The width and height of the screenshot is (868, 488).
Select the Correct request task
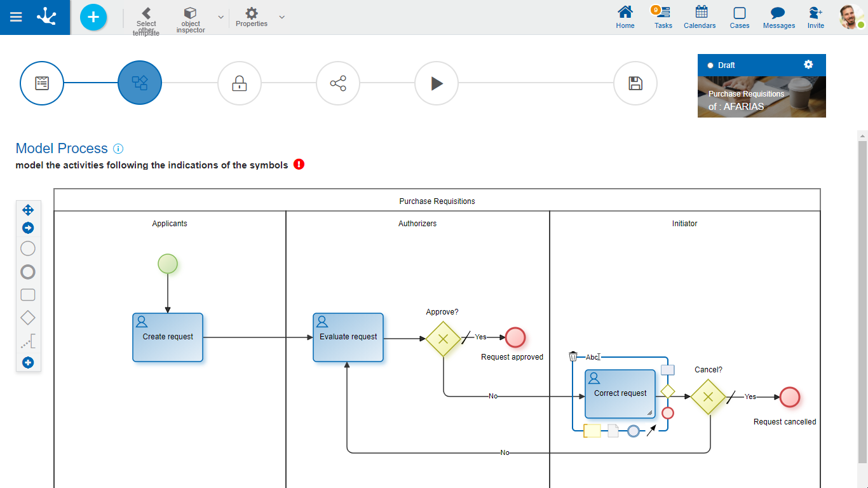click(x=620, y=394)
